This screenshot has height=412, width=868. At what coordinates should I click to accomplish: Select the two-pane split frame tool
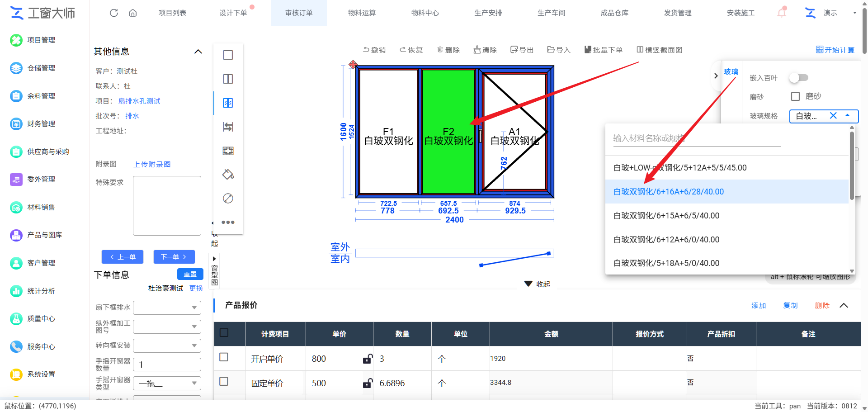(x=228, y=79)
